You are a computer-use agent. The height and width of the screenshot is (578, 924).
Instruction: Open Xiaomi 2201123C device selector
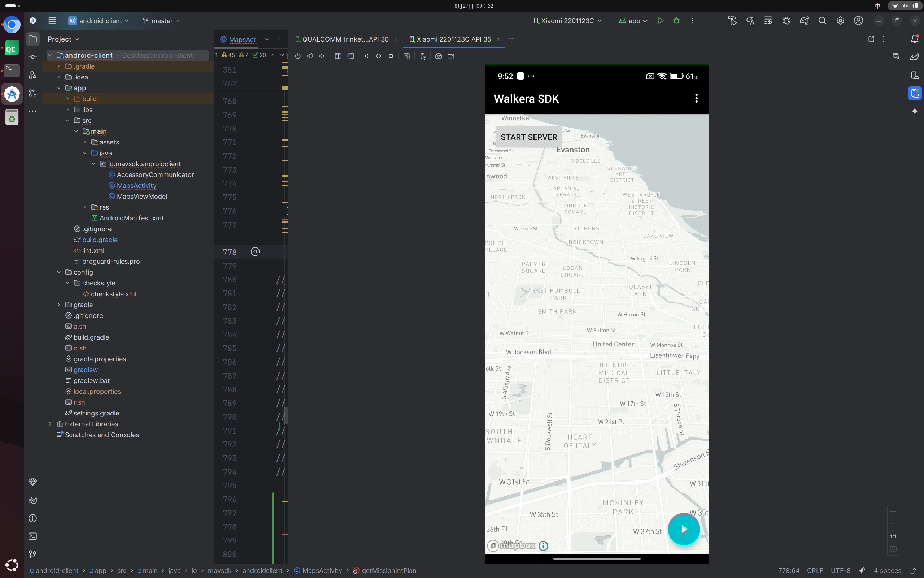pos(567,21)
